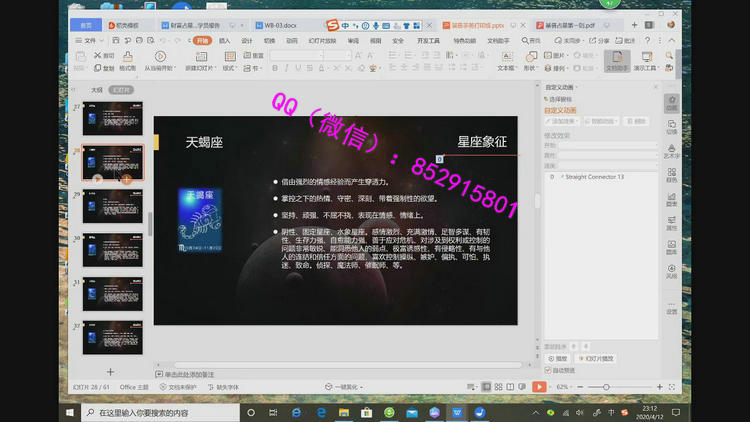The image size is (750, 422).
Task: Switch to the WB-03.docx document tab
Action: 276,24
